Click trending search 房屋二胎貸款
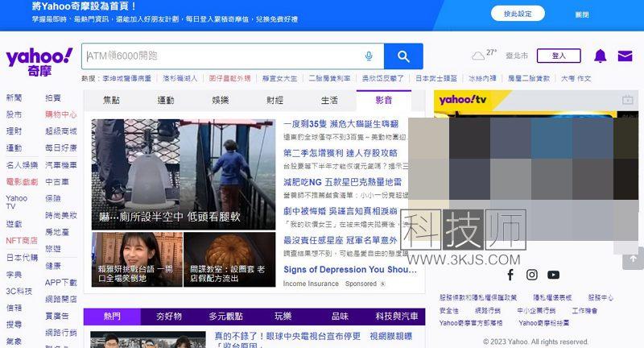644x348 pixels. point(529,78)
